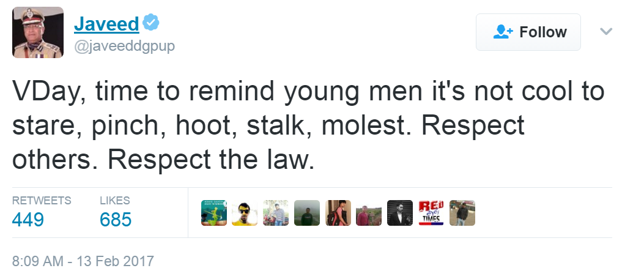
Task: Click the @javeeddgpup handle
Action: pos(124,46)
